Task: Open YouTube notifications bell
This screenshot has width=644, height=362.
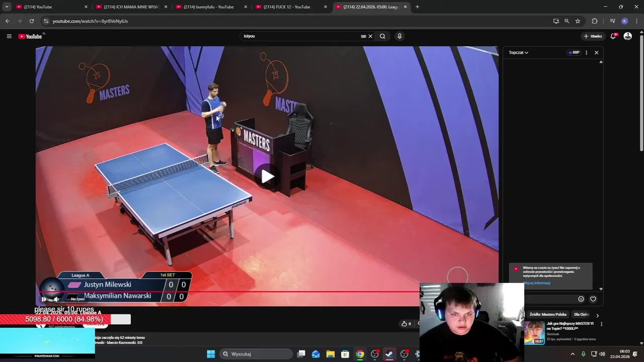Action: pyautogui.click(x=613, y=36)
